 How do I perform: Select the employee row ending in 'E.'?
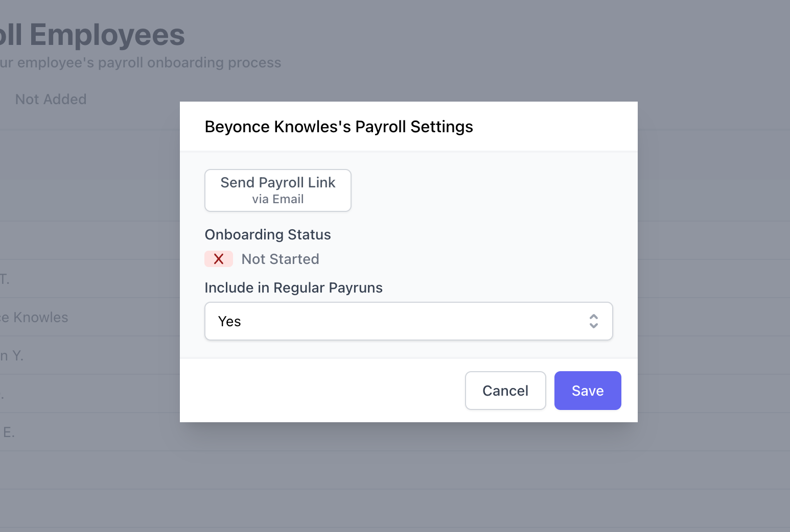tap(9, 432)
